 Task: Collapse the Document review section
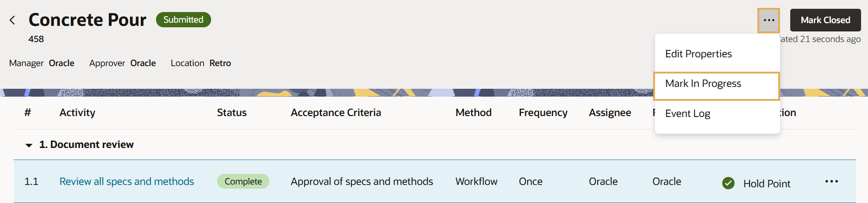click(29, 145)
